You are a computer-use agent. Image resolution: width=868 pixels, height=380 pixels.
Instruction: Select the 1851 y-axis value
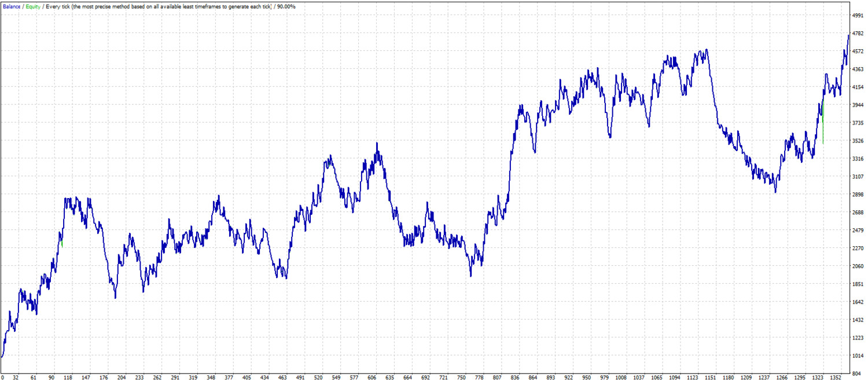[x=858, y=284]
